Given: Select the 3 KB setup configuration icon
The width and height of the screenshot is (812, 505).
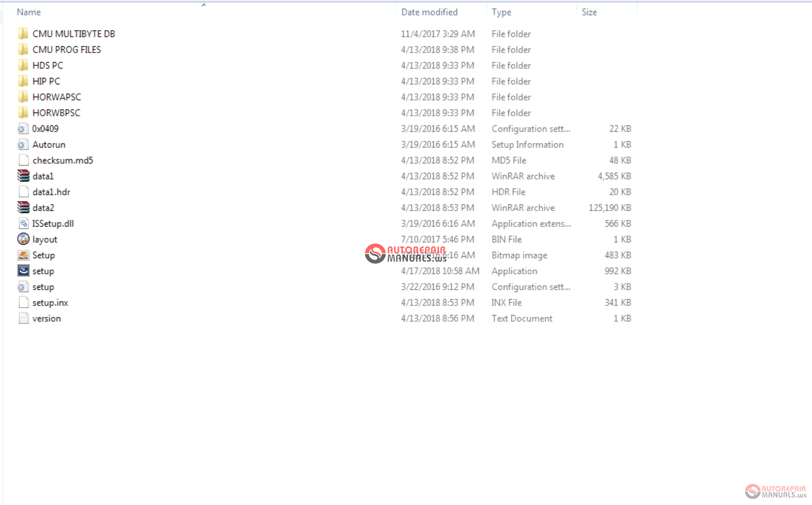Looking at the screenshot, I should click(x=23, y=287).
